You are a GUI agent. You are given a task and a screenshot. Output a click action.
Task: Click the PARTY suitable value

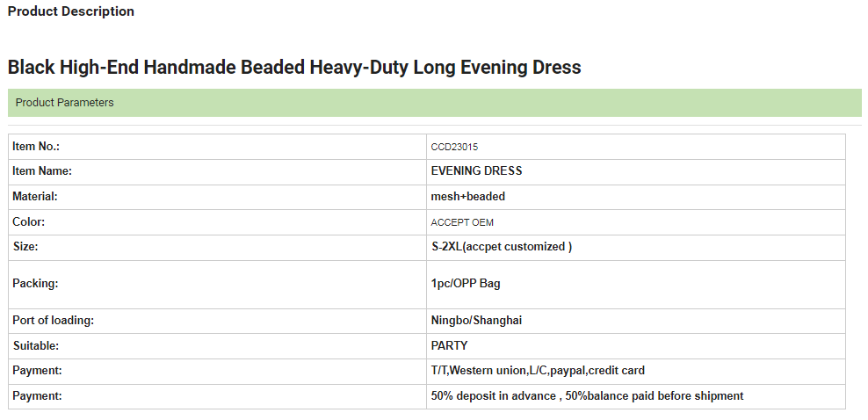click(x=449, y=346)
